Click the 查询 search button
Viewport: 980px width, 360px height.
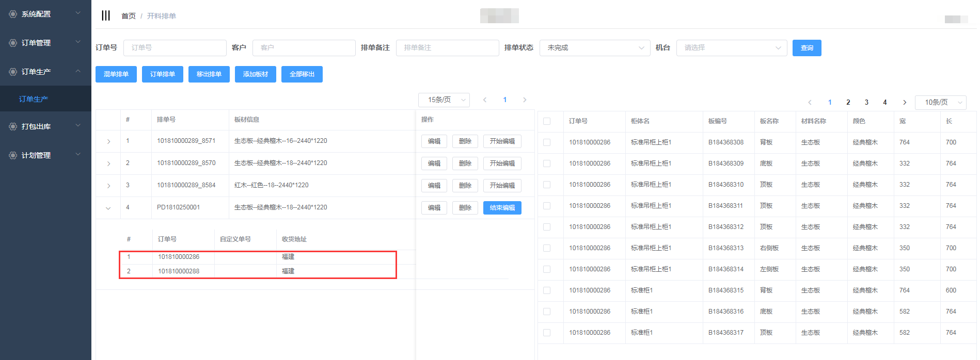807,47
